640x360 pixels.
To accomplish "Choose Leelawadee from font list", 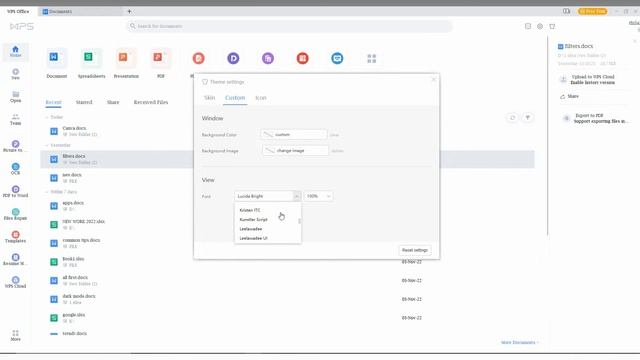I will click(x=267, y=229).
